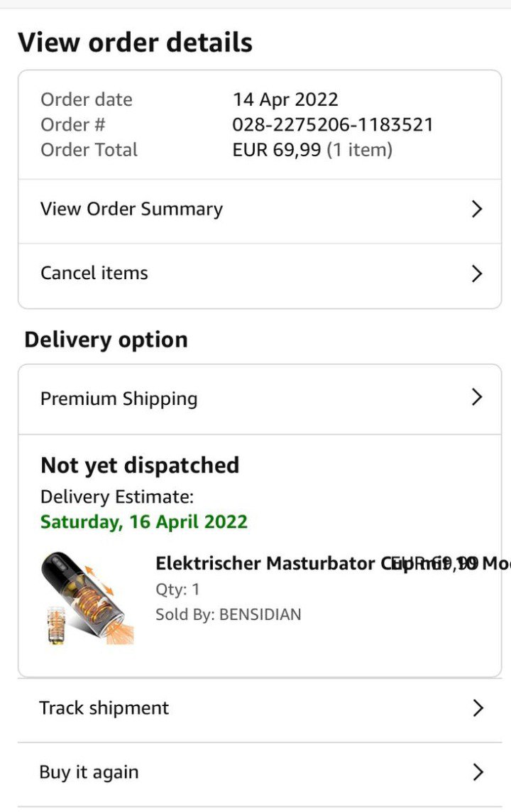Tap the Premium Shipping chevron arrow

coord(477,398)
